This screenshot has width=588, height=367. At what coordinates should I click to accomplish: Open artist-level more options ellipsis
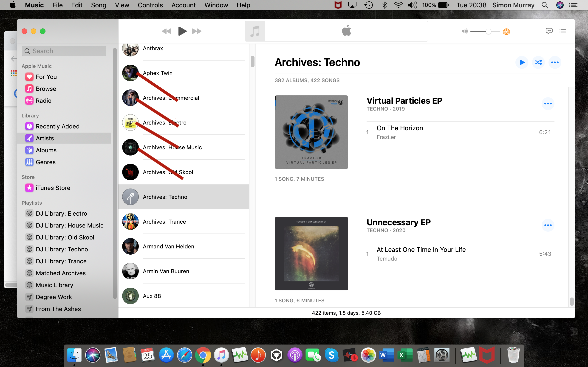[555, 62]
